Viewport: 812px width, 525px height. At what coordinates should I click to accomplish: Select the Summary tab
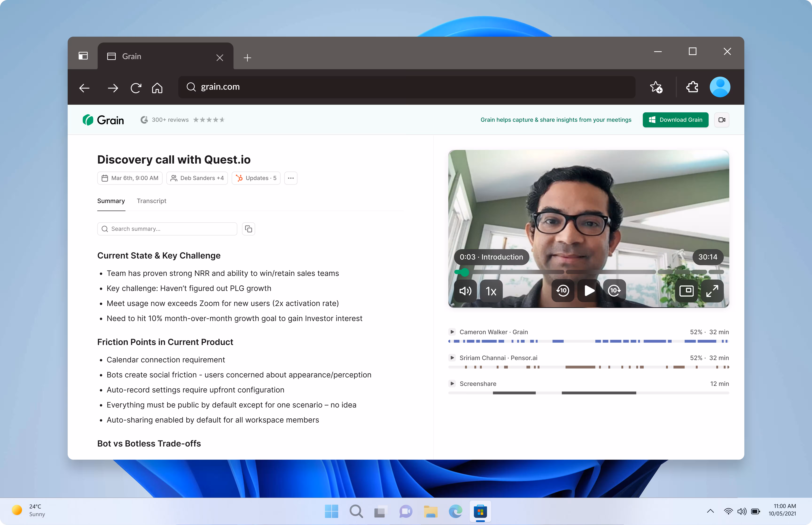[111, 201]
